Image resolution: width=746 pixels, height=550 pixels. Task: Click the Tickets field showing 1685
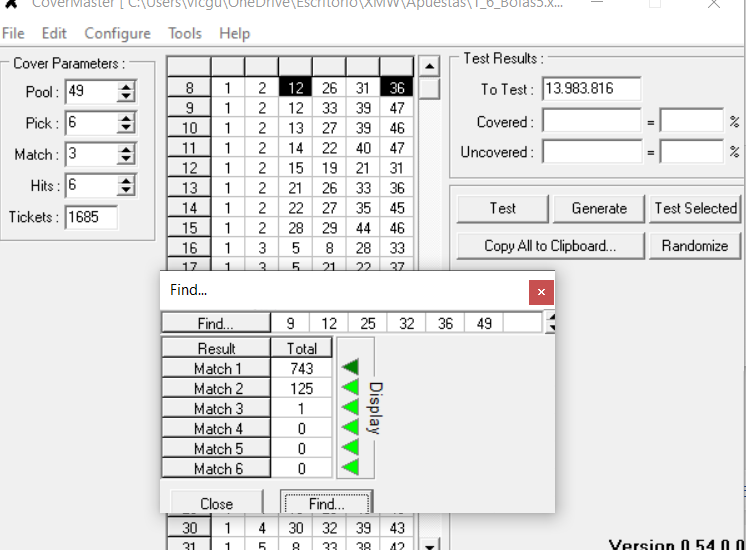(x=91, y=217)
